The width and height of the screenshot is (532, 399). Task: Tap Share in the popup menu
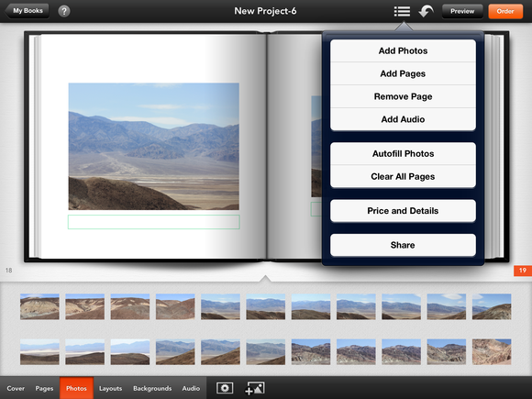(403, 245)
